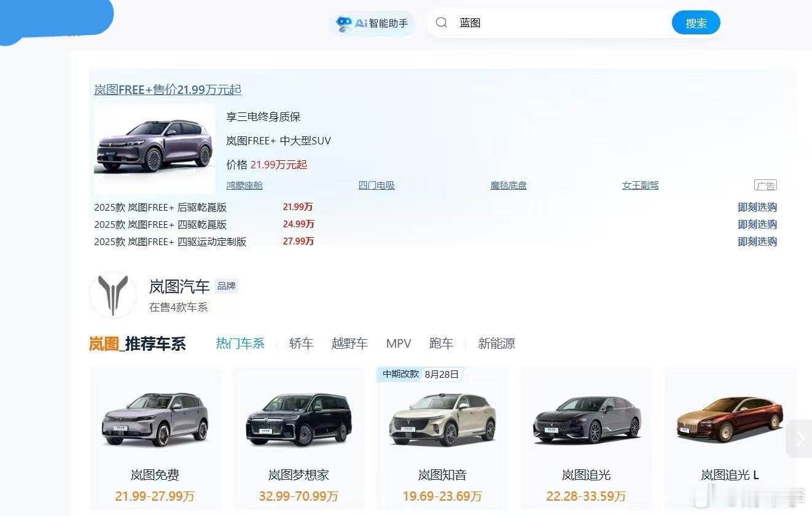Click the magnifier icon in search box
Image resolution: width=812 pixels, height=516 pixels.
(x=441, y=23)
